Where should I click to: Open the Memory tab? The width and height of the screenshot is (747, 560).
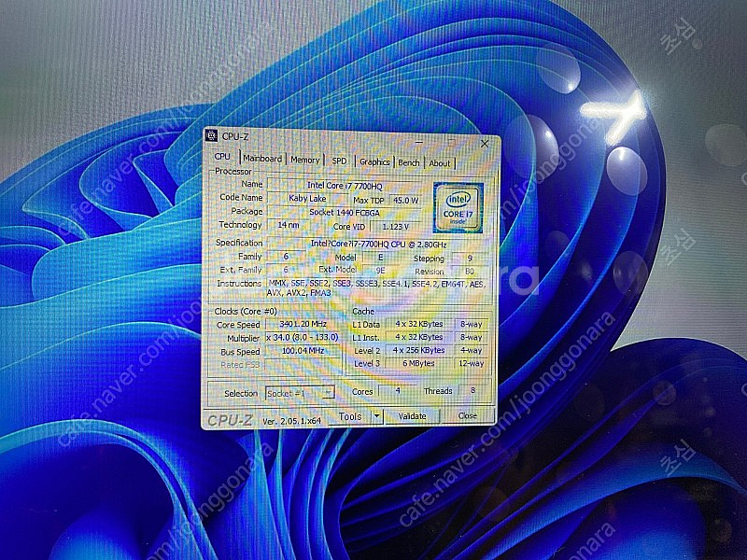point(305,160)
